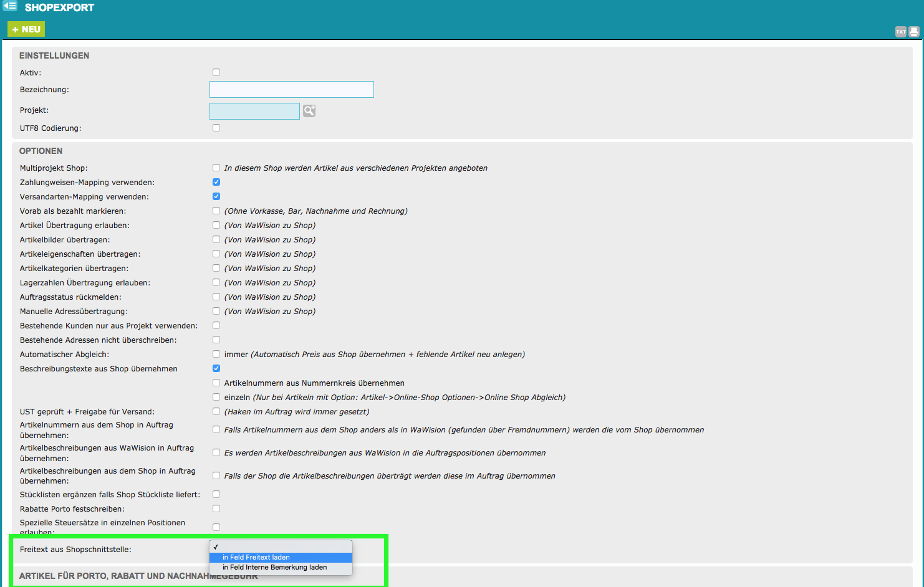924x587 pixels.
Task: Toggle the UTF8 Codierung checkbox
Action: tap(216, 128)
